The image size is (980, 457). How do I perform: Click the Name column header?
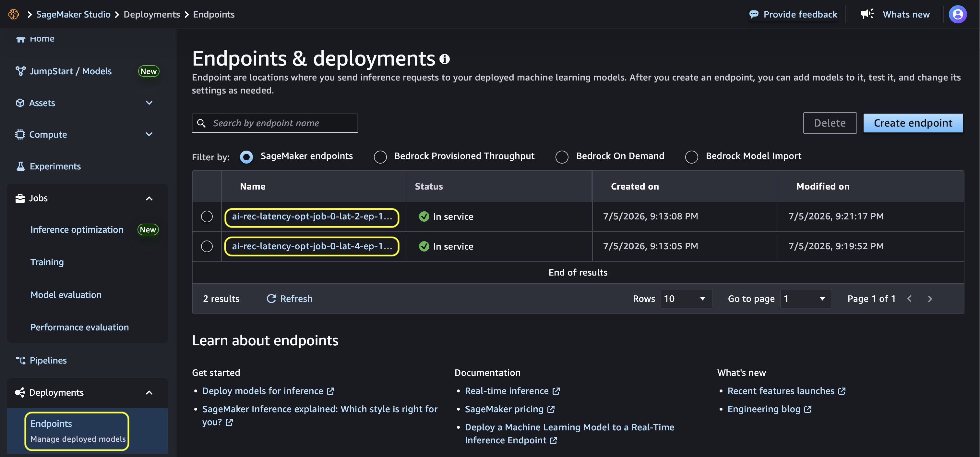tap(253, 186)
